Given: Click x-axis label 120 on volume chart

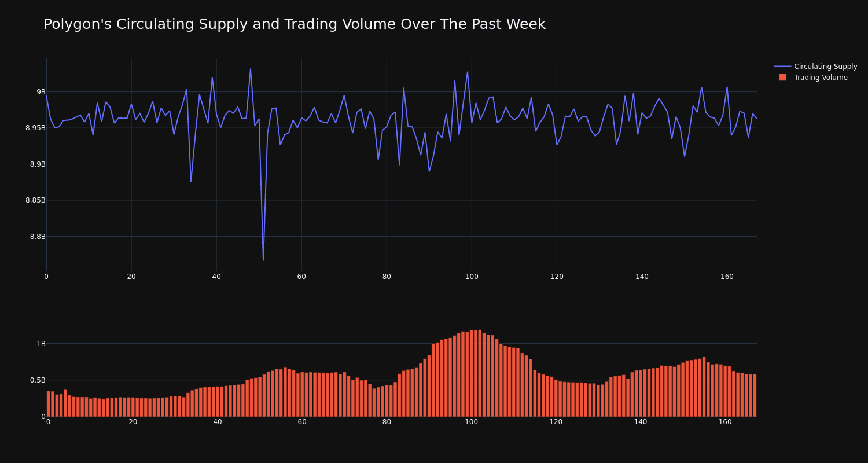Looking at the screenshot, I should pyautogui.click(x=556, y=422).
